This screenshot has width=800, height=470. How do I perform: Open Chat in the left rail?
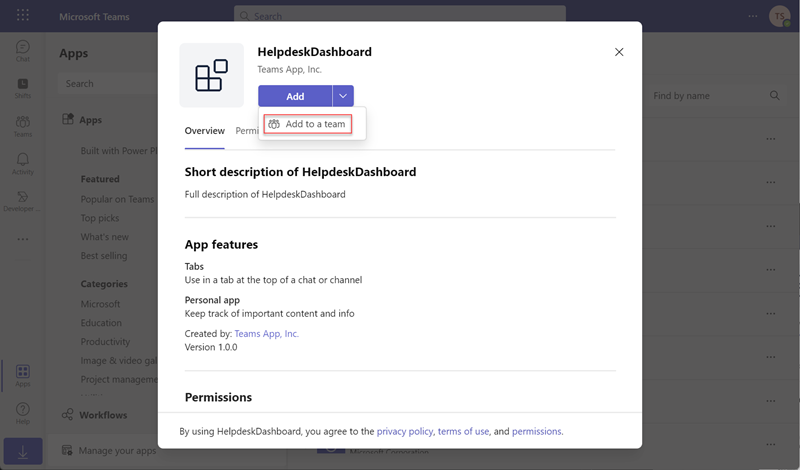[22, 51]
